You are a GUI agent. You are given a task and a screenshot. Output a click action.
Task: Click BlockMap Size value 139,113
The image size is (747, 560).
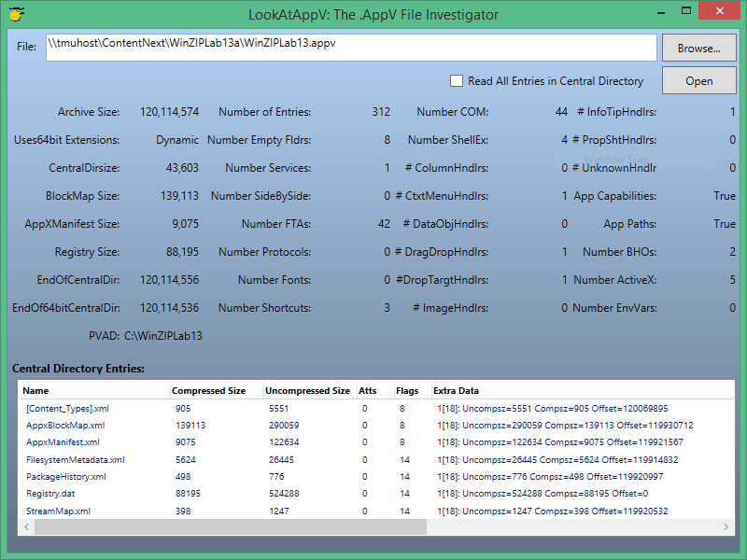pyautogui.click(x=179, y=196)
